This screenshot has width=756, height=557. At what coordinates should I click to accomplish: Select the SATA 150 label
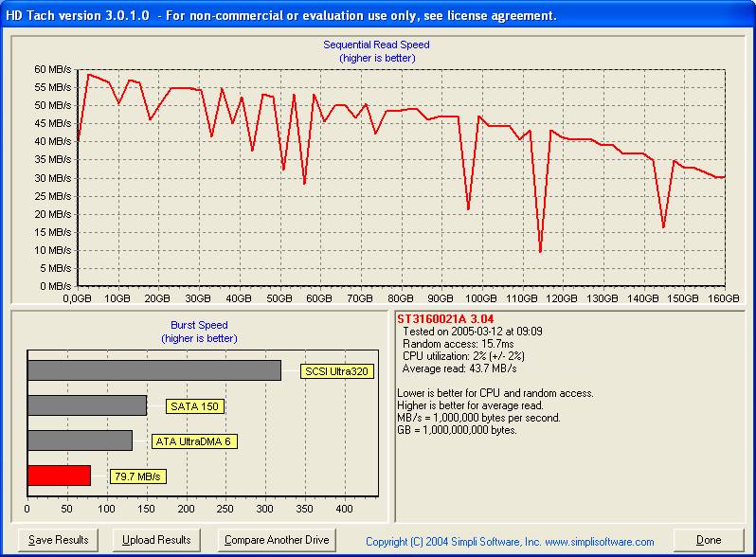pyautogui.click(x=195, y=406)
